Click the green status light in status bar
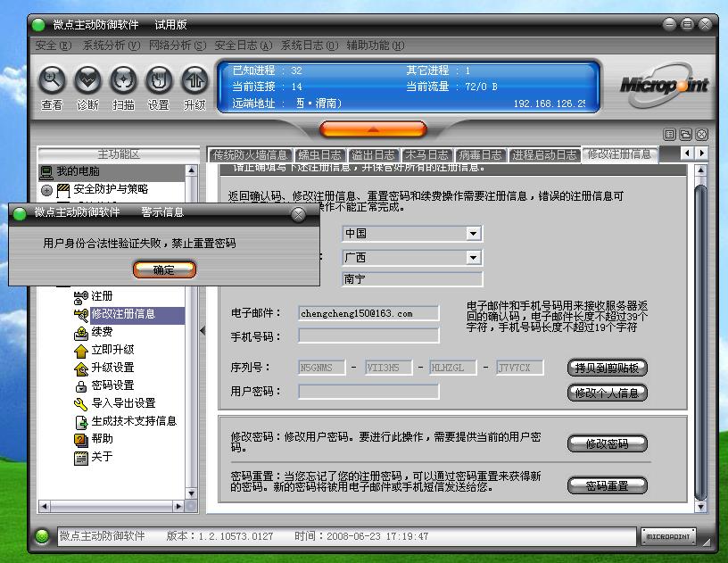Screen dimensions: 728x563 point(42,536)
